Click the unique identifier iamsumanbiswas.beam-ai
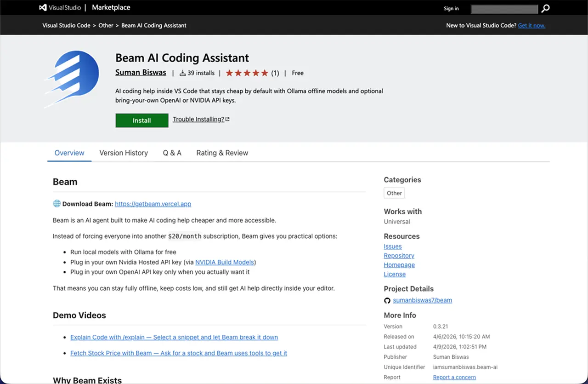The width and height of the screenshot is (588, 384). click(x=465, y=367)
